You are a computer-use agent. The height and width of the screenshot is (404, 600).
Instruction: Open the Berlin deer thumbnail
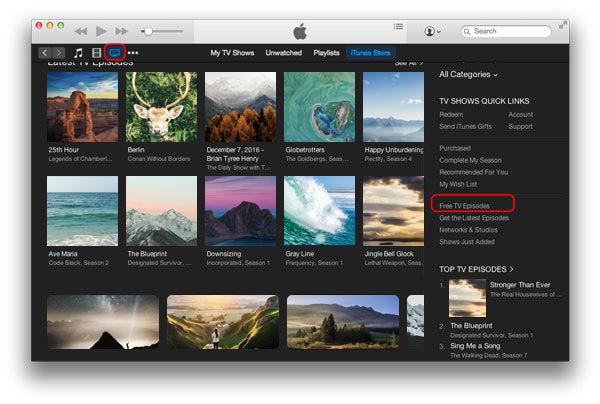point(161,107)
